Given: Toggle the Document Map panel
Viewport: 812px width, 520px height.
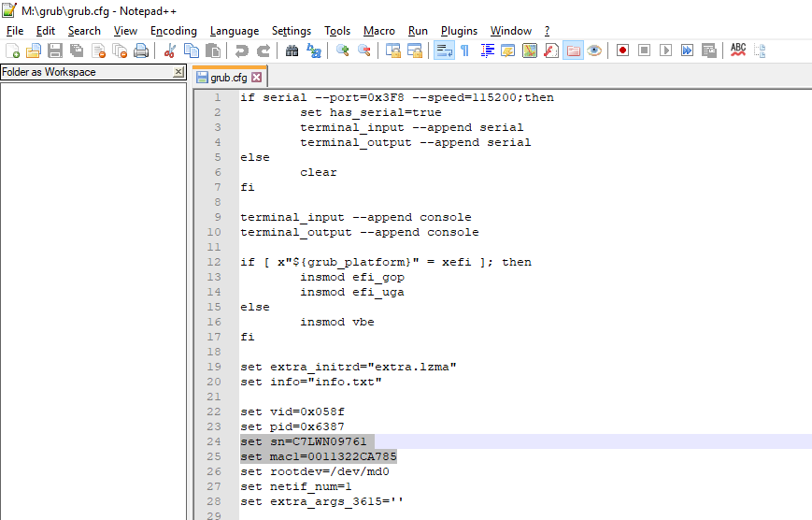Looking at the screenshot, I should tap(530, 51).
